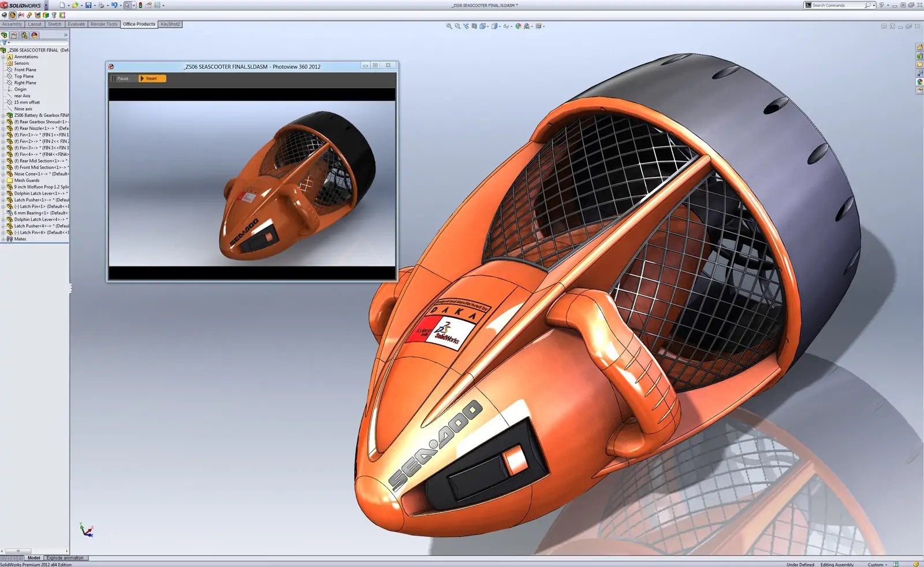Select Zoom to Fit in the heads-up toolbar
The height and width of the screenshot is (567, 924).
[450, 26]
